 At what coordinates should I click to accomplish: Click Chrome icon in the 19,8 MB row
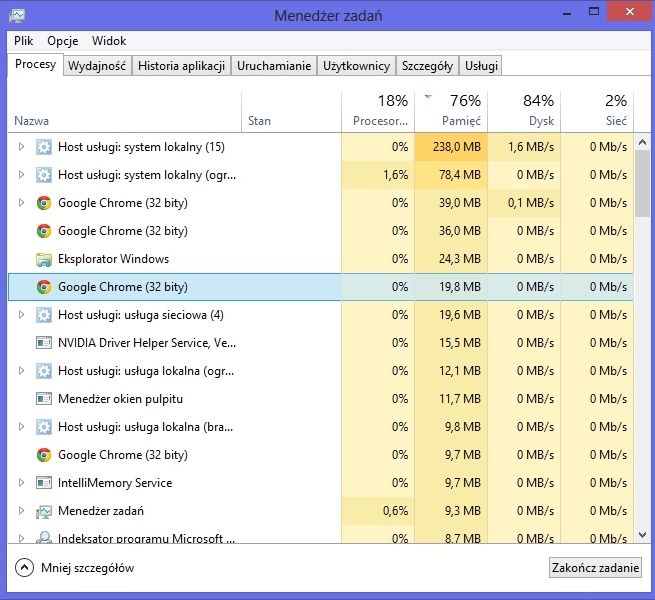44,287
